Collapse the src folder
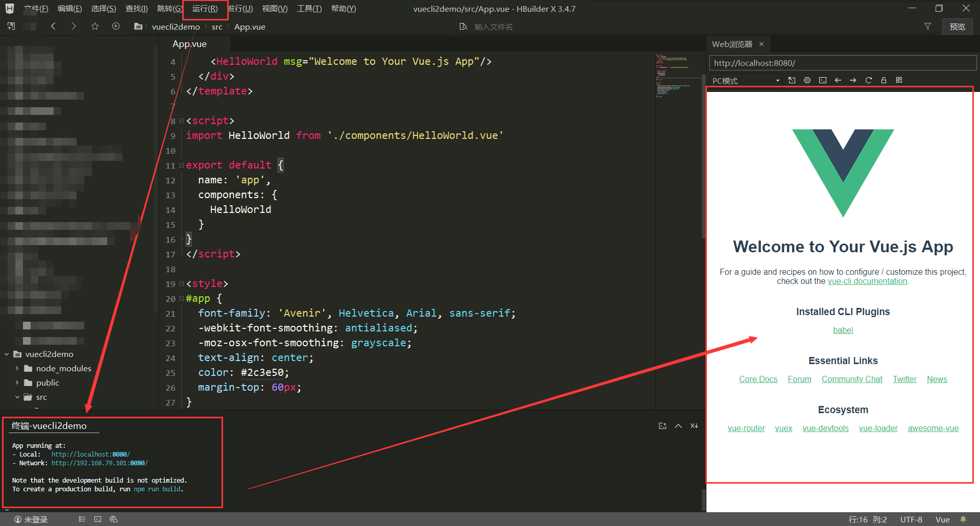This screenshot has width=980, height=526. [17, 397]
